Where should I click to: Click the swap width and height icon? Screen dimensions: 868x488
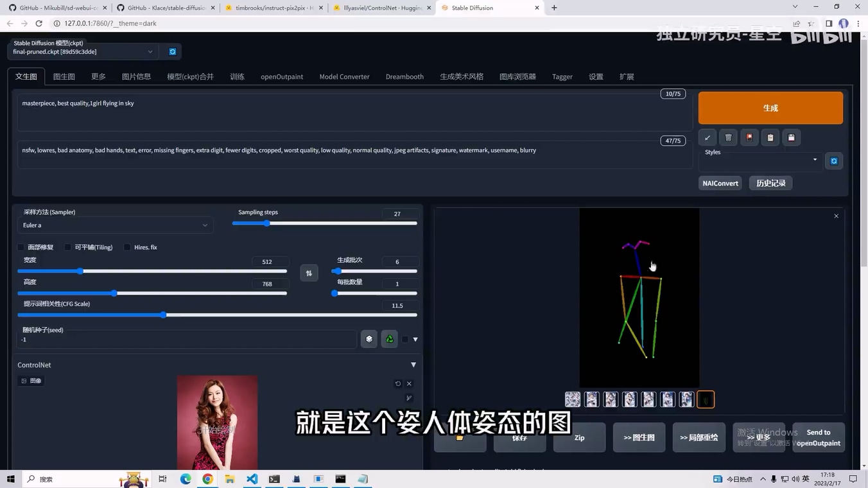(x=309, y=272)
